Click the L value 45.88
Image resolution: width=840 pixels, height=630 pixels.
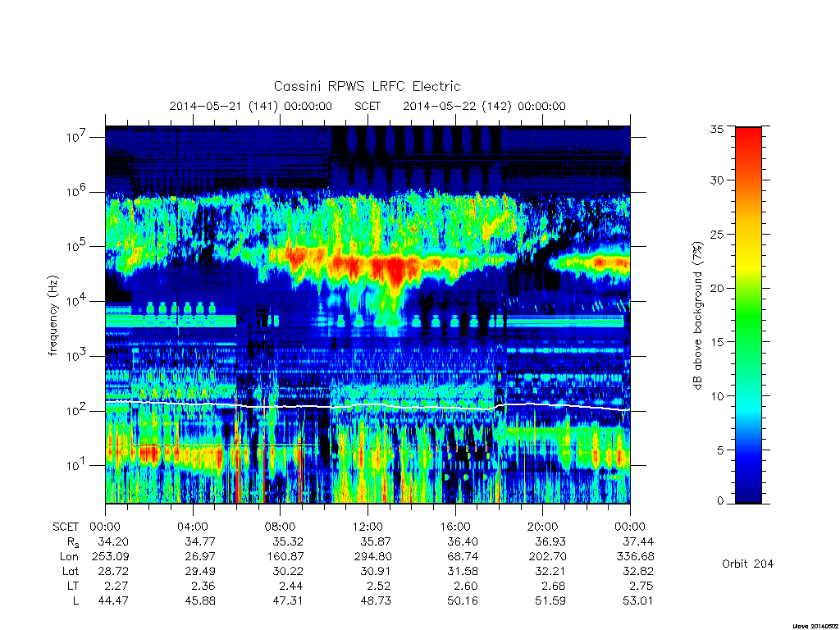click(x=200, y=601)
